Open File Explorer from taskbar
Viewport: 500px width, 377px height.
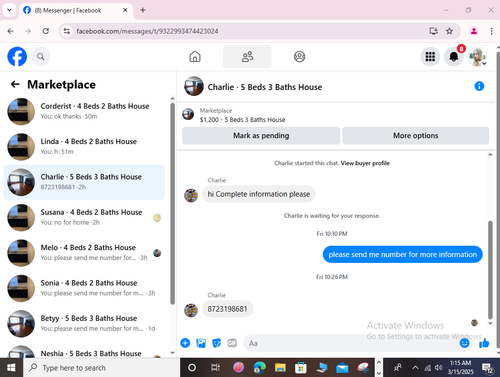pos(280,368)
